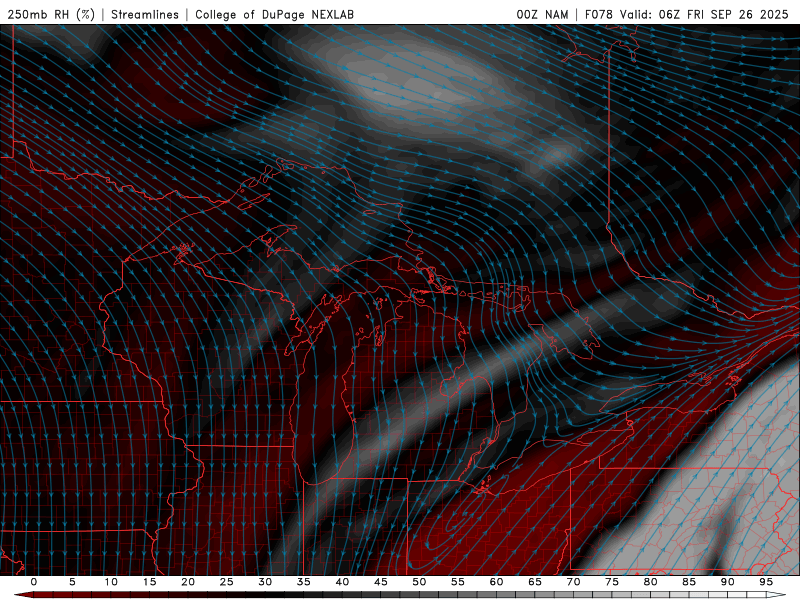Click the colorbar label '80'
The width and height of the screenshot is (800, 600).
coord(651,582)
